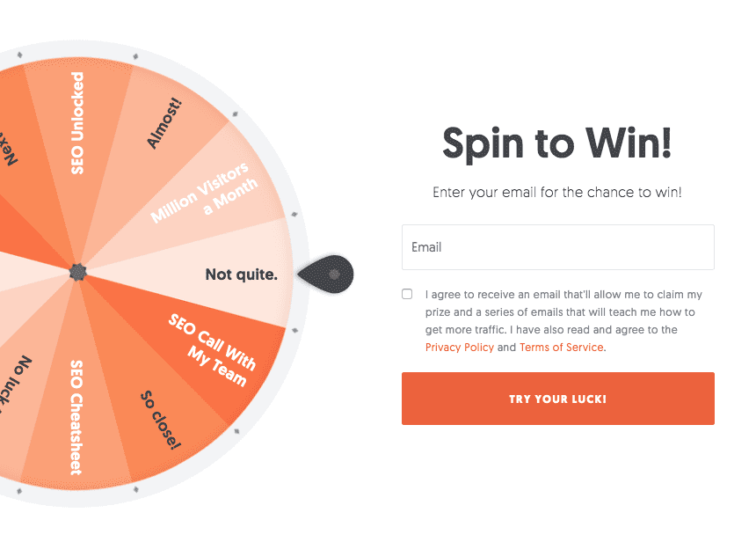Viewport: 756px width, 542px height.
Task: Click the partially visible 'Next' wheel segment
Action: (x=9, y=147)
